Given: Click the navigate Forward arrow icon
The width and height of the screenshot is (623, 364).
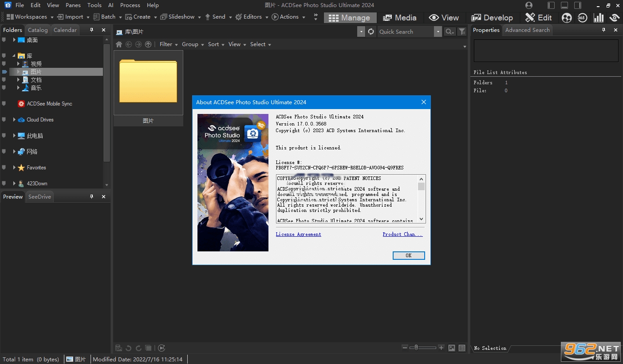Looking at the screenshot, I should coord(138,44).
